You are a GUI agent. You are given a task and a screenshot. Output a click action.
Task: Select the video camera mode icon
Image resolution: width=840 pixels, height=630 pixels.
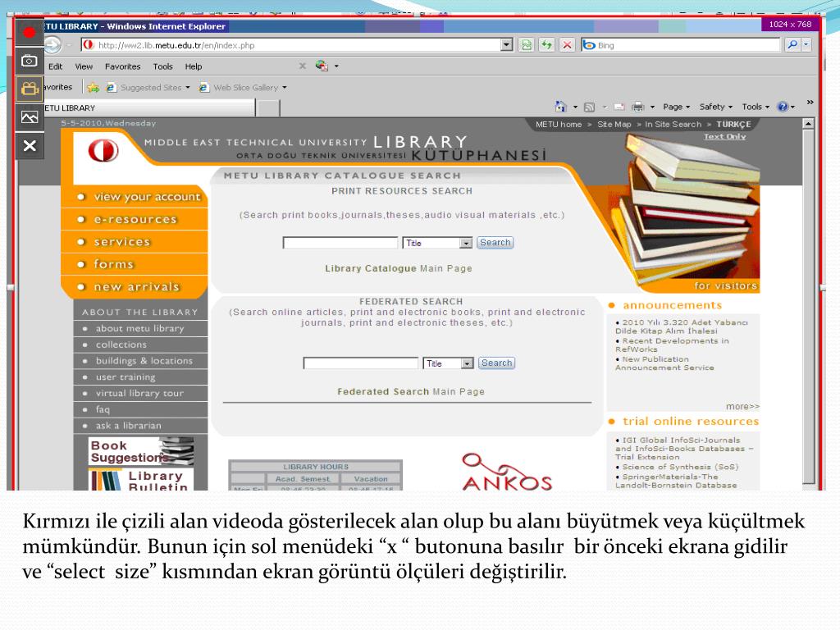pos(29,89)
